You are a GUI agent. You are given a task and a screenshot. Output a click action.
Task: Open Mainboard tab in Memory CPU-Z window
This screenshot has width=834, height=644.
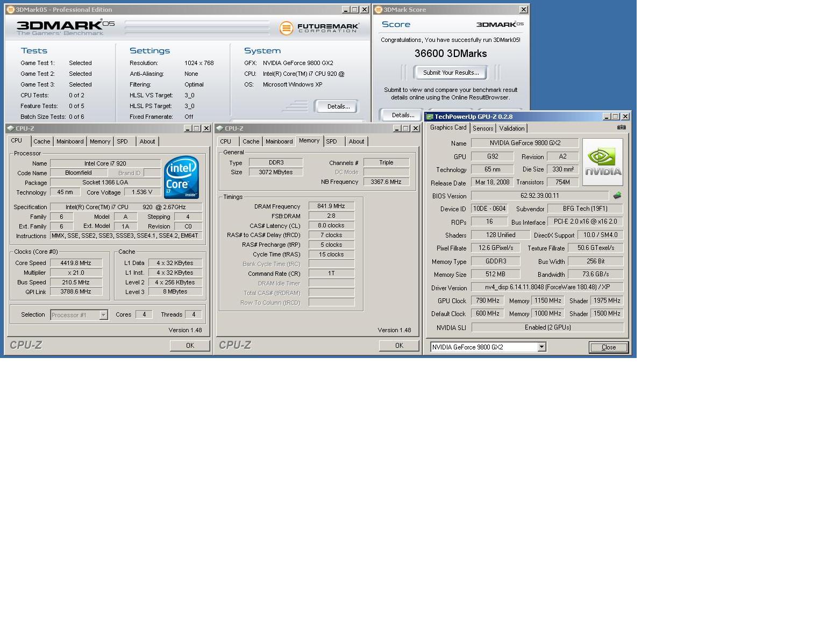[279, 141]
